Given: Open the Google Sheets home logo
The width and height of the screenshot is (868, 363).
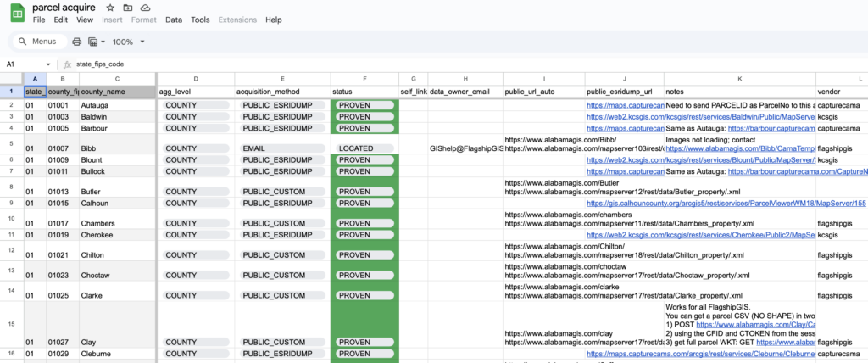Looking at the screenshot, I should (15, 13).
